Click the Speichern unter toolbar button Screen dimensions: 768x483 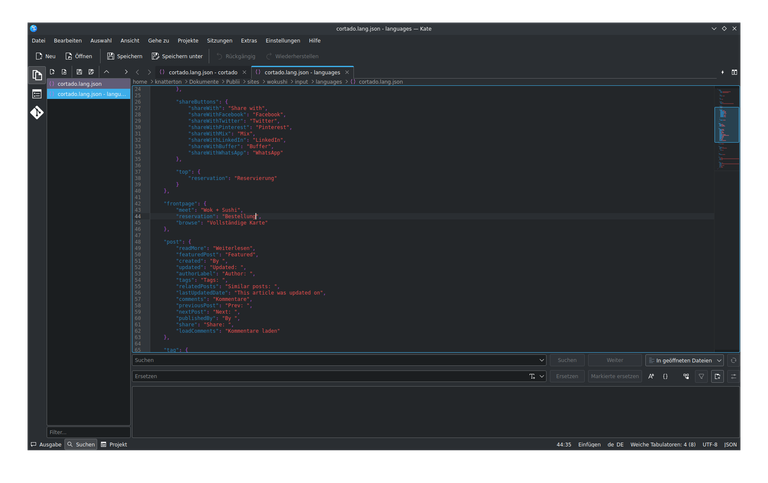click(176, 56)
